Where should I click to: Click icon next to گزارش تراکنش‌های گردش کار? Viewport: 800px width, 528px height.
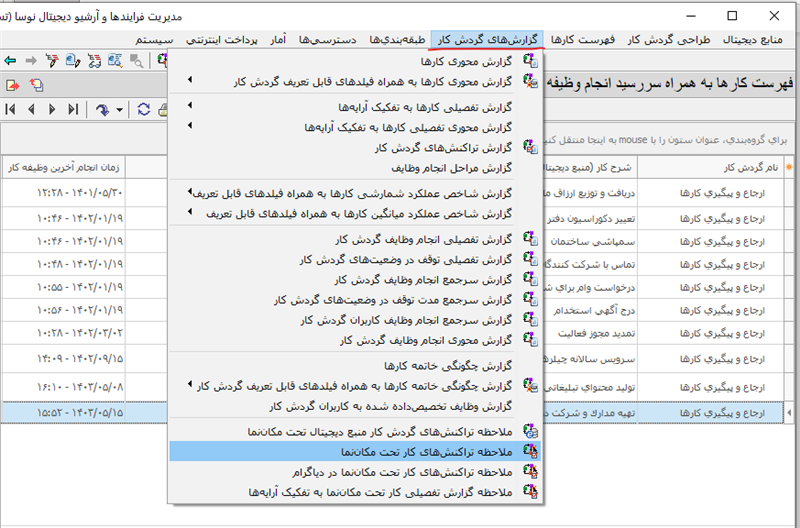coord(529,147)
